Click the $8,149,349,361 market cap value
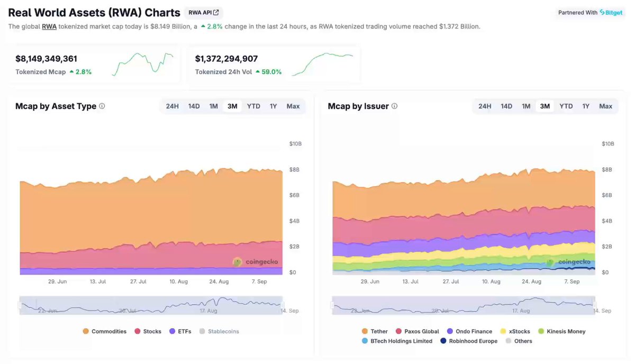The width and height of the screenshot is (635, 364). point(47,59)
